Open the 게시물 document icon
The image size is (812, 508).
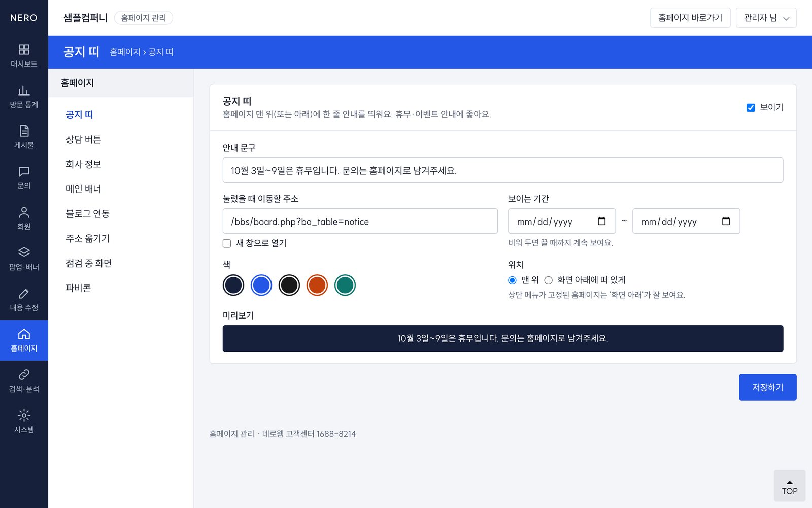pos(24,131)
